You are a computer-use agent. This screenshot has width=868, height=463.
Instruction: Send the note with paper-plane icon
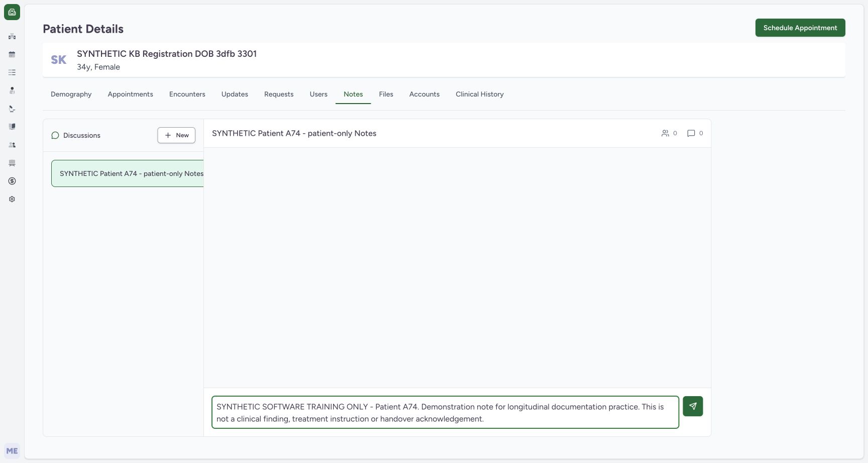(693, 406)
